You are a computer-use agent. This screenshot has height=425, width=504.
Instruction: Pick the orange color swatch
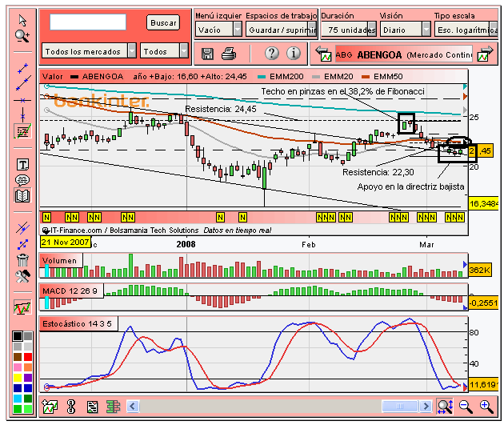click(28, 367)
